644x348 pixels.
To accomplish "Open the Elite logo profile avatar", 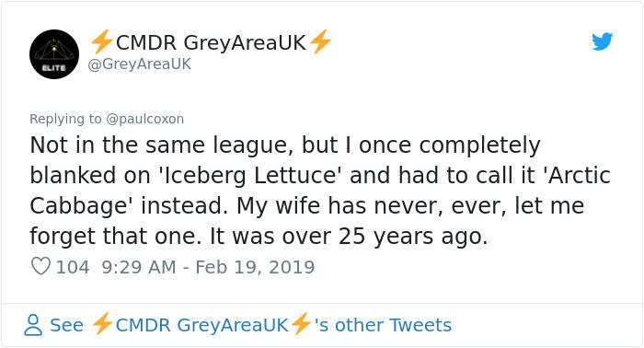I will [x=54, y=54].
